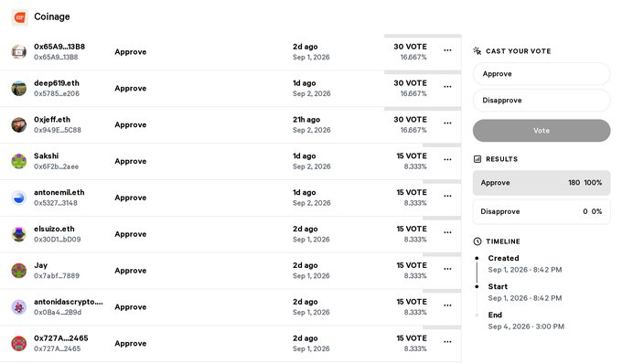Click address 0x5785...e206 under deep619.eth

(x=57, y=94)
